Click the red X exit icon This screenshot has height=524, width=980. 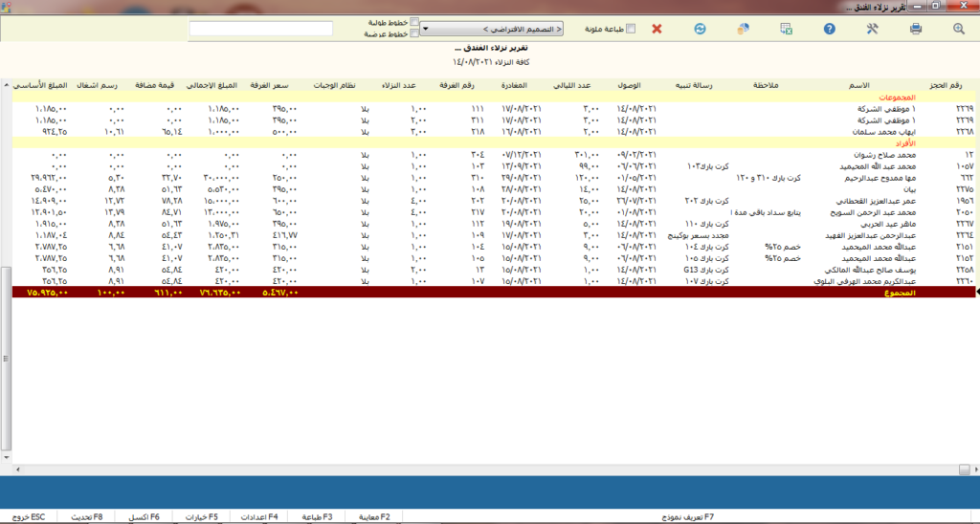(657, 29)
